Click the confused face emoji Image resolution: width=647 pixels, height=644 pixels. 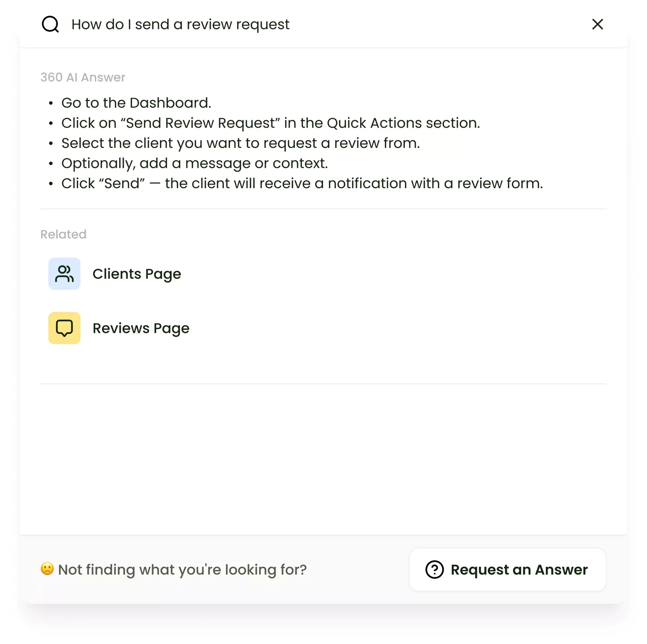[48, 570]
